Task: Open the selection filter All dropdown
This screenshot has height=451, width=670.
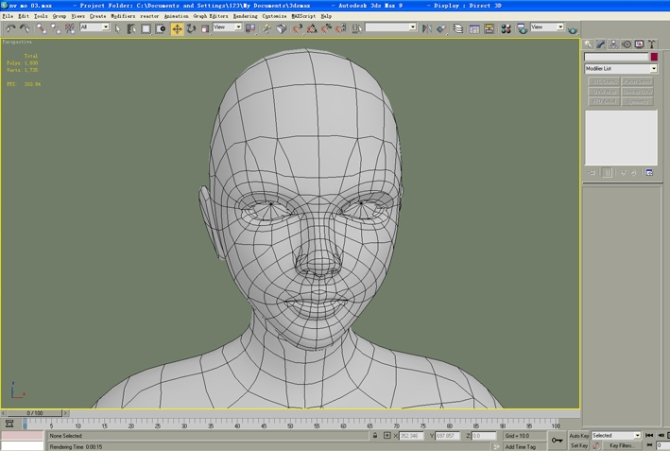Action: tap(94, 27)
